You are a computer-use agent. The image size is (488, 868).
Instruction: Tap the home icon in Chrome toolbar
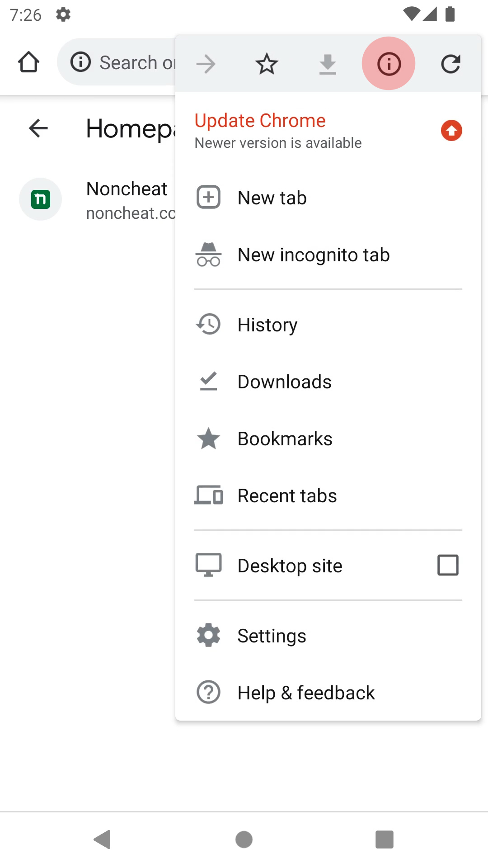(x=28, y=62)
